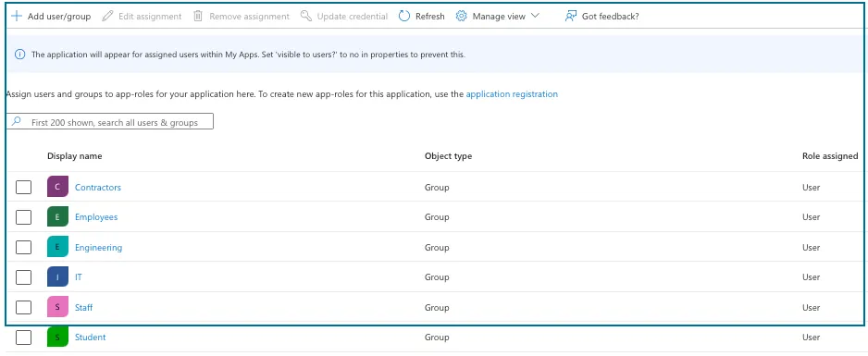The height and width of the screenshot is (356, 868).
Task: Click the search magnifier icon
Action: (x=17, y=122)
